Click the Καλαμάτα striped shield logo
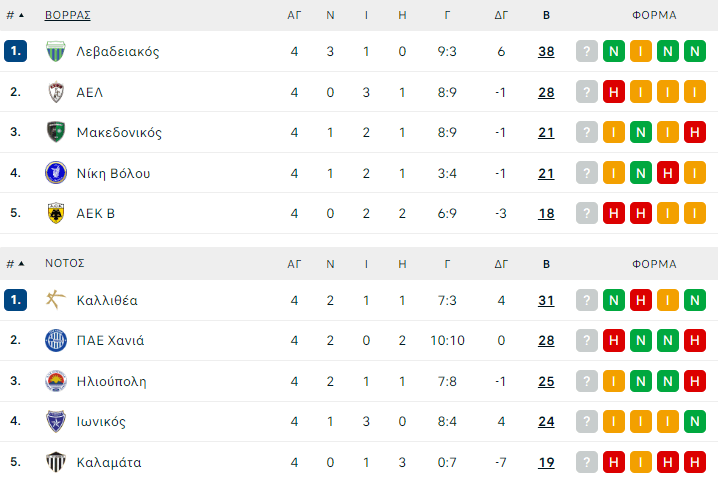This screenshot has height=478, width=718. (x=56, y=462)
